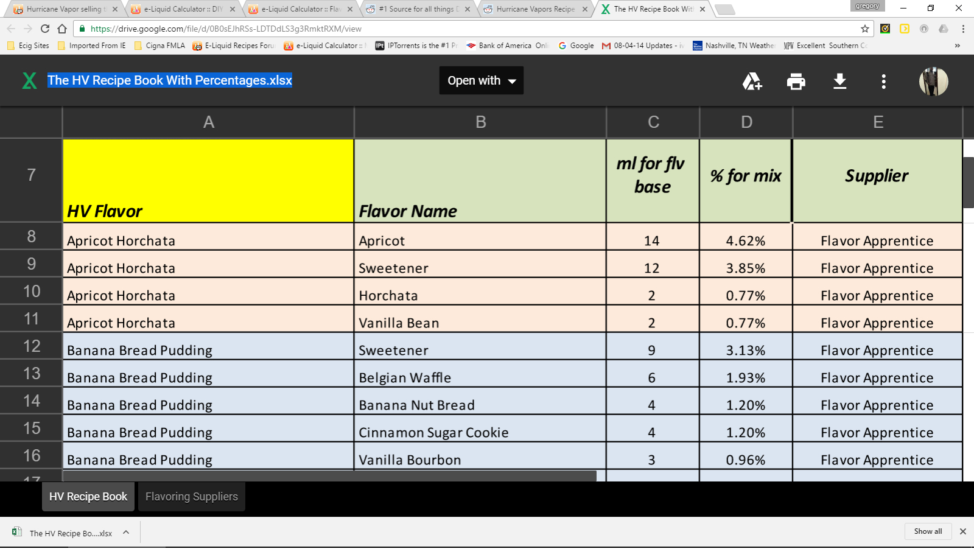Select the Vanilla Bean cell
Viewport: 974px width, 560px height.
tap(480, 319)
